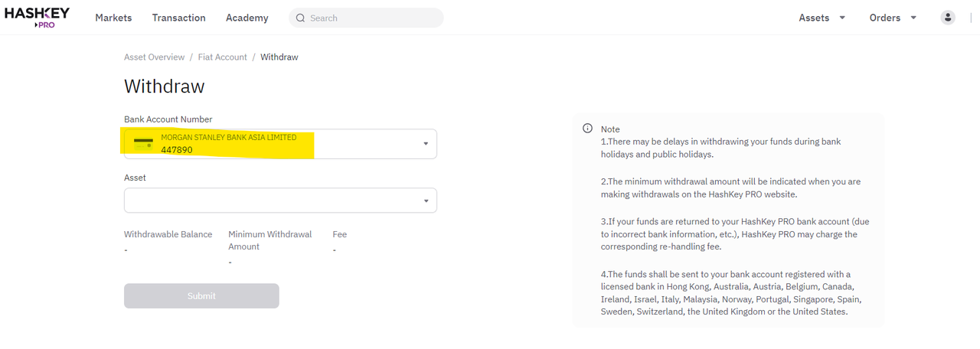Click the Withdrawable Balance label
The image size is (980, 349).
click(168, 234)
